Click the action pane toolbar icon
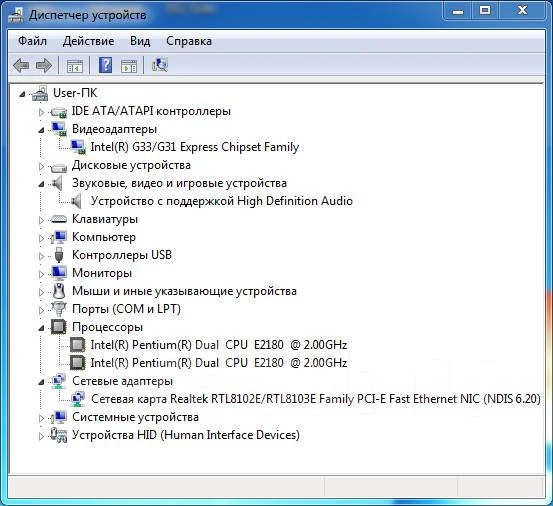 (x=129, y=66)
